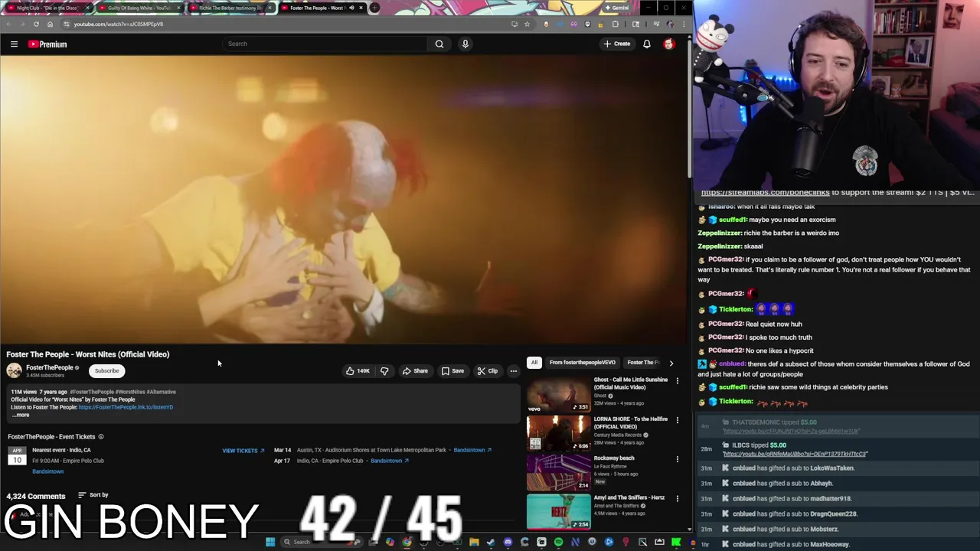Open FosterThePeople channel avatar

pos(14,371)
